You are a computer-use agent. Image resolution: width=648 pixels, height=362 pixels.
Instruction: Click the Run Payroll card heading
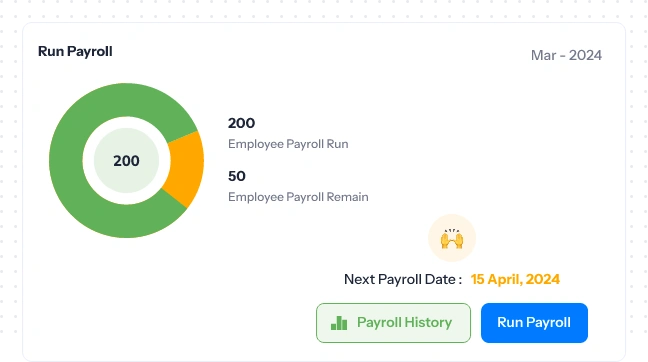click(75, 51)
